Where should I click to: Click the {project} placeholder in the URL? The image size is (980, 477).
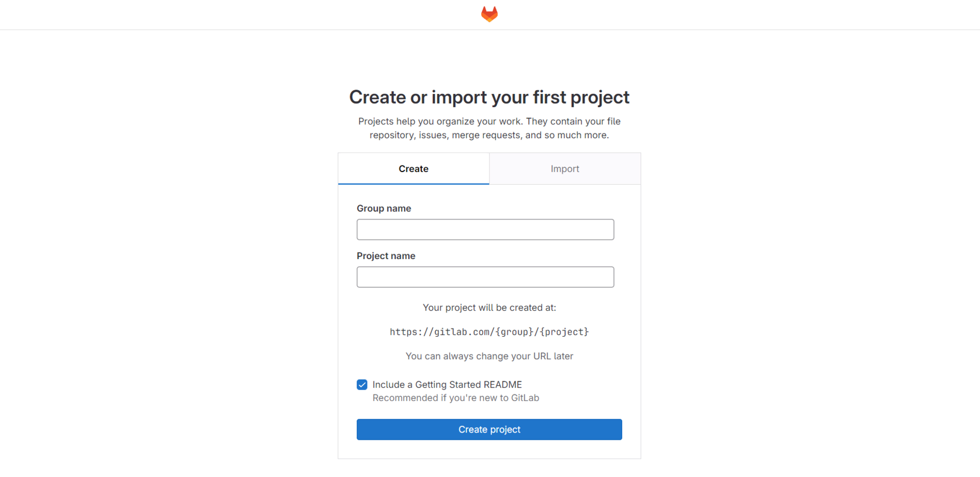coord(564,332)
